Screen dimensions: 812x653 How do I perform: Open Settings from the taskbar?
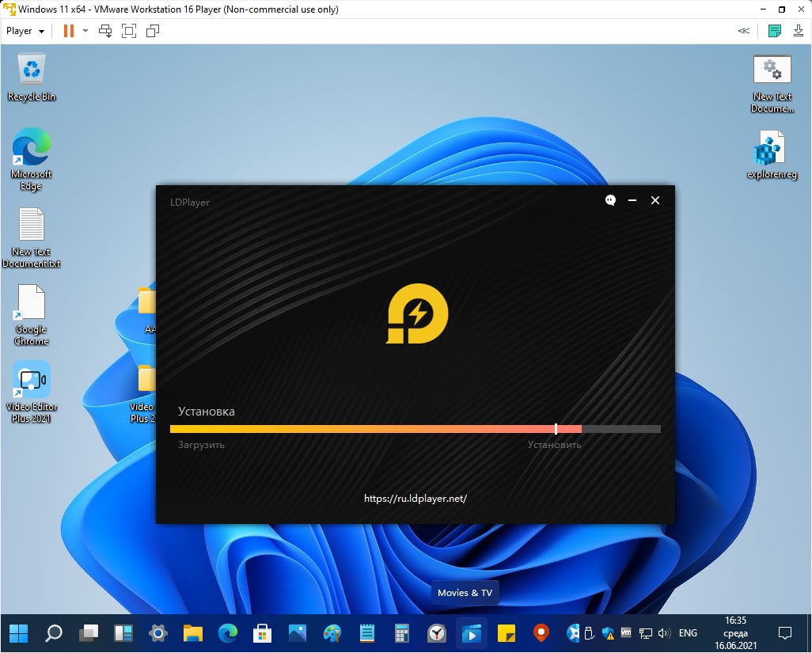point(158,632)
